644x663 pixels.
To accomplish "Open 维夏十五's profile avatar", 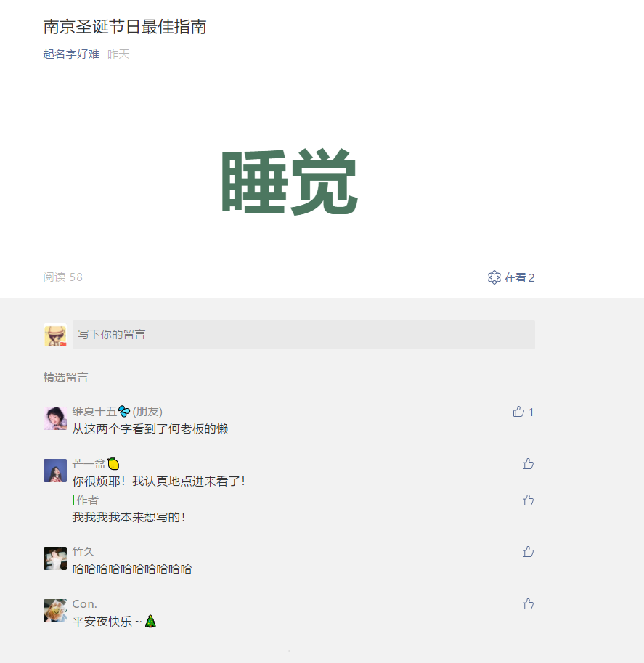I will click(x=55, y=418).
